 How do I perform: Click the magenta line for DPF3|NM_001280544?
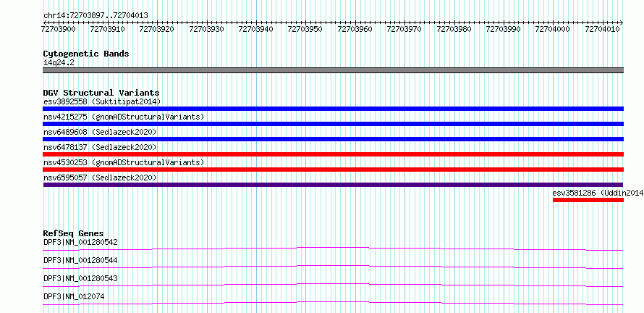click(x=333, y=267)
